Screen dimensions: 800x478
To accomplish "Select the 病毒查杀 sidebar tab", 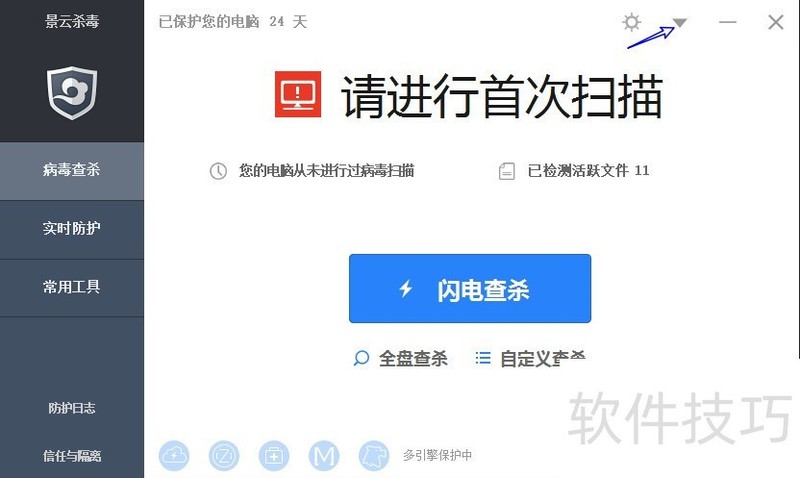I will [72, 170].
